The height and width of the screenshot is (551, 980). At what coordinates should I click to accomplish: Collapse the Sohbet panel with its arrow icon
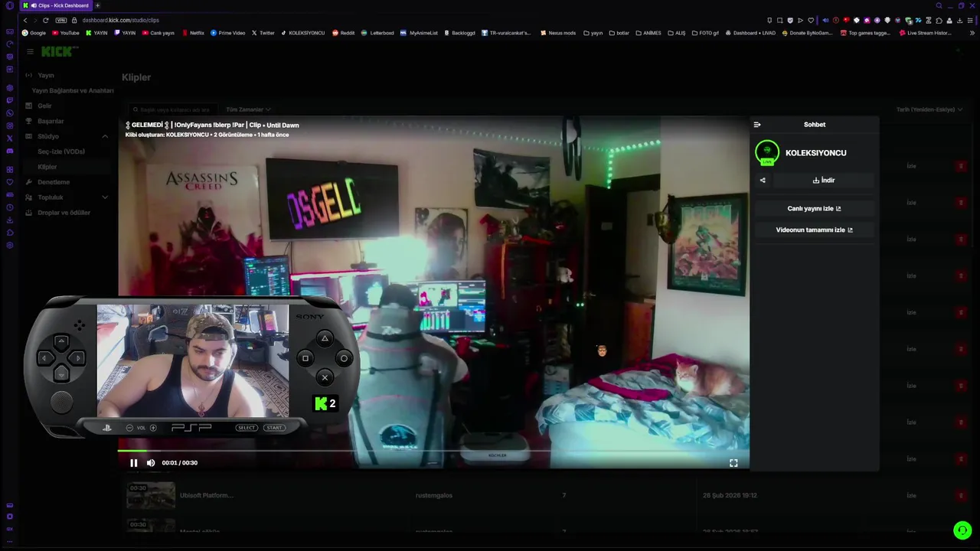[757, 124]
